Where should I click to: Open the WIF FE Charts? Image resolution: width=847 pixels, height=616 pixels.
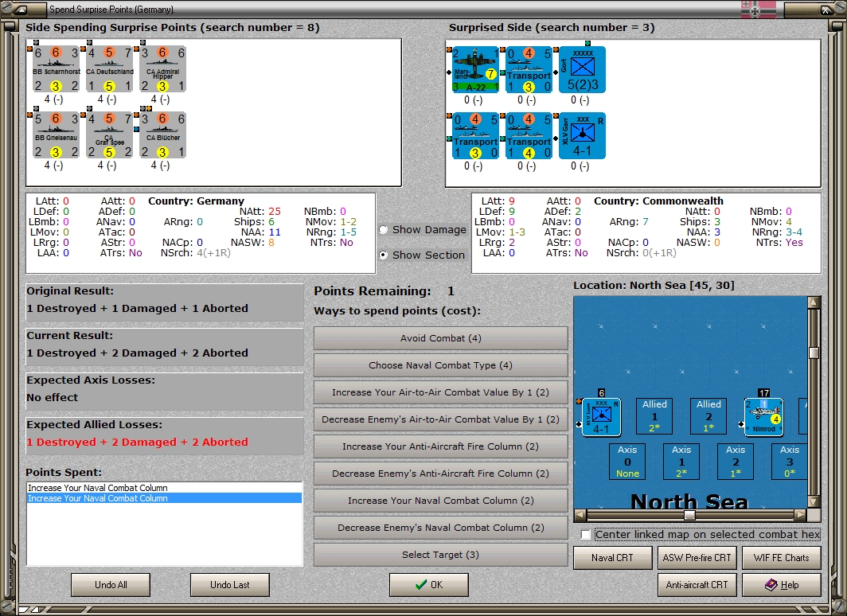tap(782, 558)
